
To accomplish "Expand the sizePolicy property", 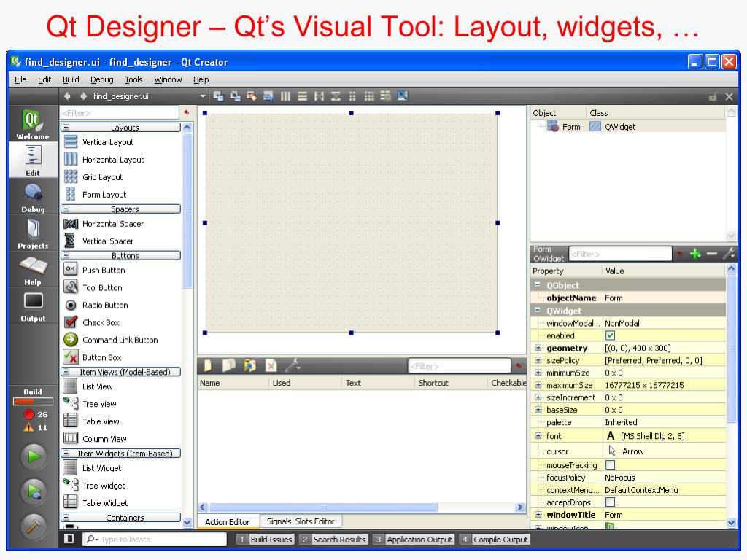I will [x=538, y=360].
